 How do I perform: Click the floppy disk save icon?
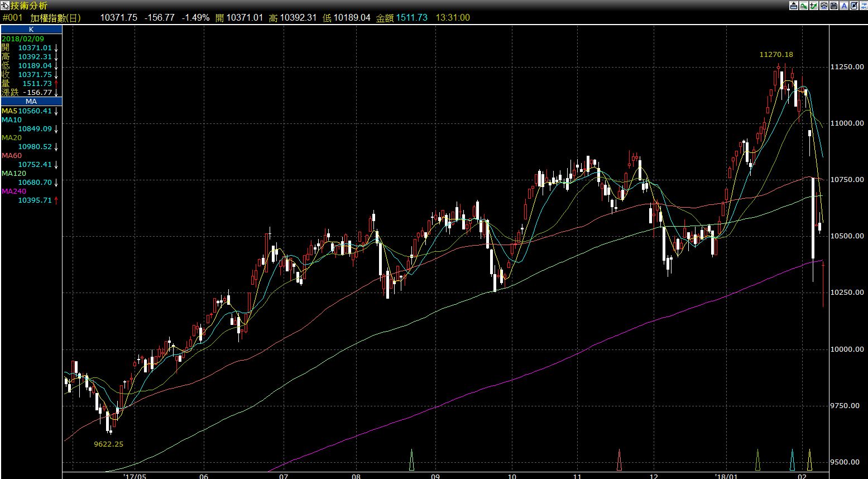click(x=834, y=6)
